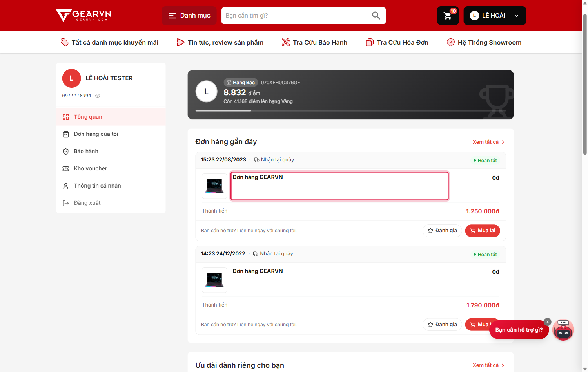This screenshot has height=372, width=588.
Task: Click member code 070XFHOO376GF
Action: pyautogui.click(x=280, y=82)
